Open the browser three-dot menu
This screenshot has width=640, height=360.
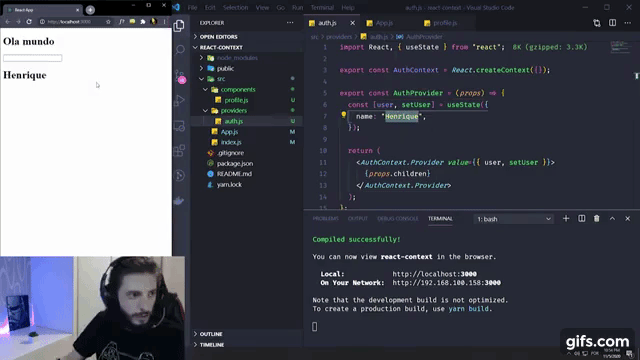(x=164, y=22)
